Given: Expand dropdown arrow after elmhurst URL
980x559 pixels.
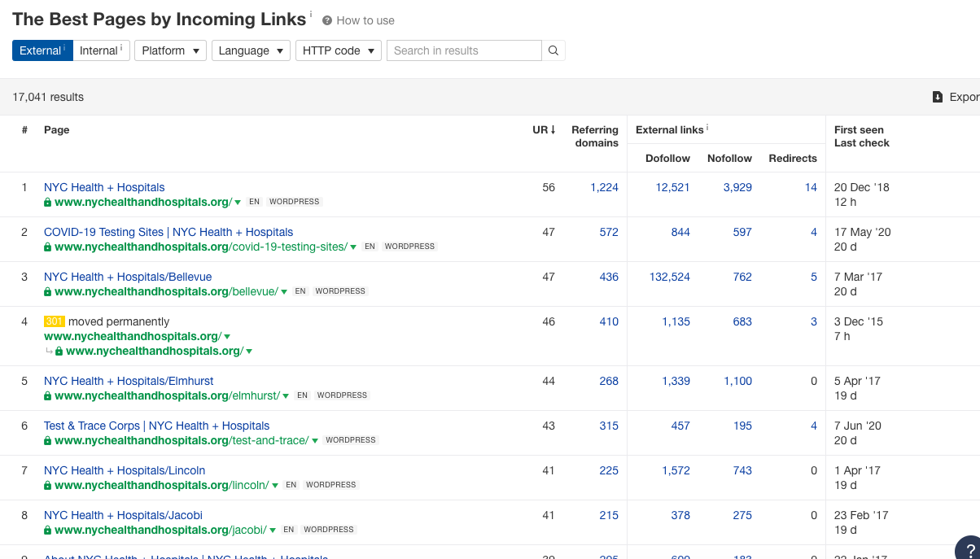Looking at the screenshot, I should (287, 396).
